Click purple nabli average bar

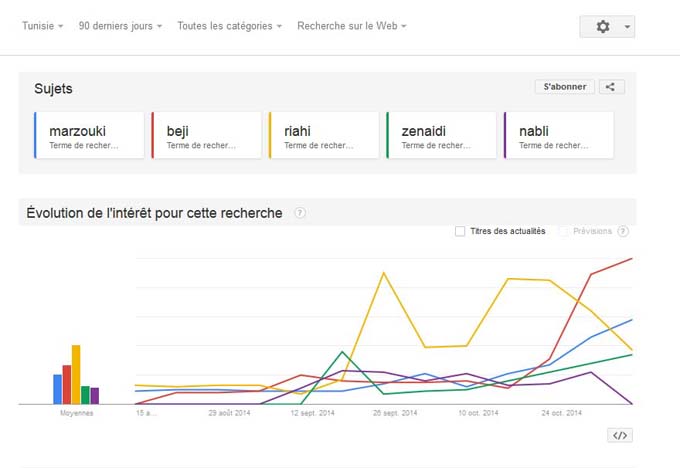95,396
